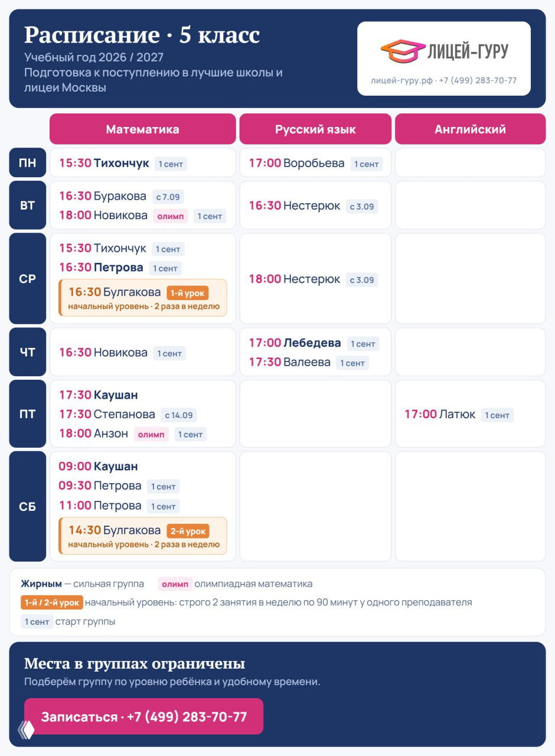Open the лицей-гуру.рф website link

(401, 80)
